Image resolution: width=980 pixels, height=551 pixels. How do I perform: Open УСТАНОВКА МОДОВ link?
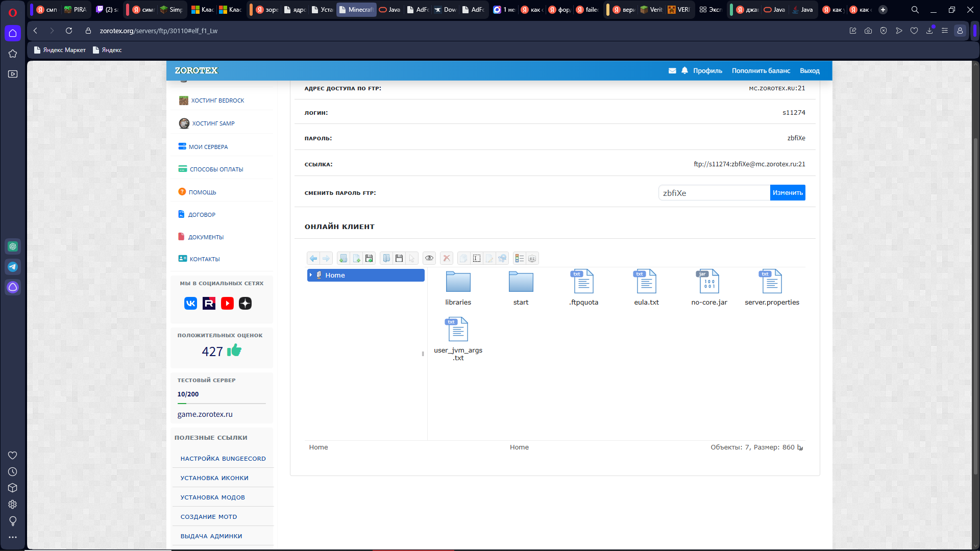213,497
